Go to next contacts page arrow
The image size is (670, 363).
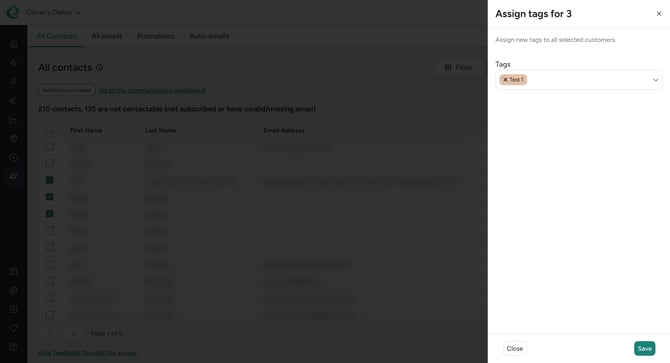click(x=73, y=333)
